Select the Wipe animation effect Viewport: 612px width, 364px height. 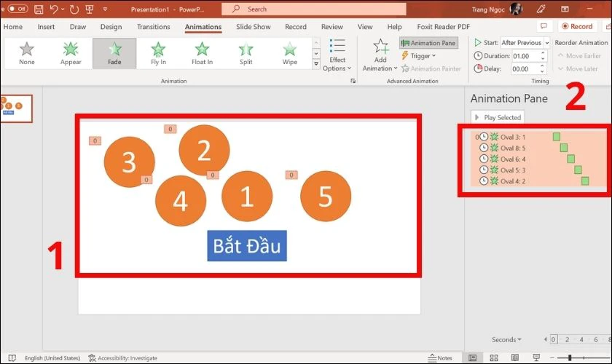pos(290,53)
